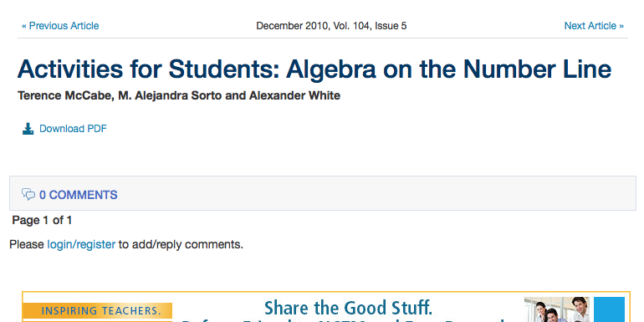Viewport: 644px width, 322px height.
Task: Click the December 2010 Vol. 104 issue text
Action: (x=331, y=26)
